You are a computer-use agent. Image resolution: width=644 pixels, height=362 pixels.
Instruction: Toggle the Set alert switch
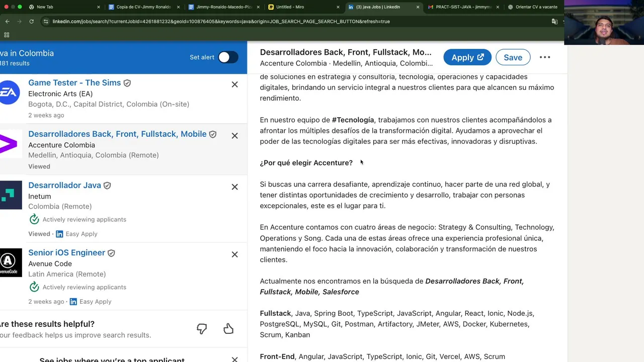(228, 57)
